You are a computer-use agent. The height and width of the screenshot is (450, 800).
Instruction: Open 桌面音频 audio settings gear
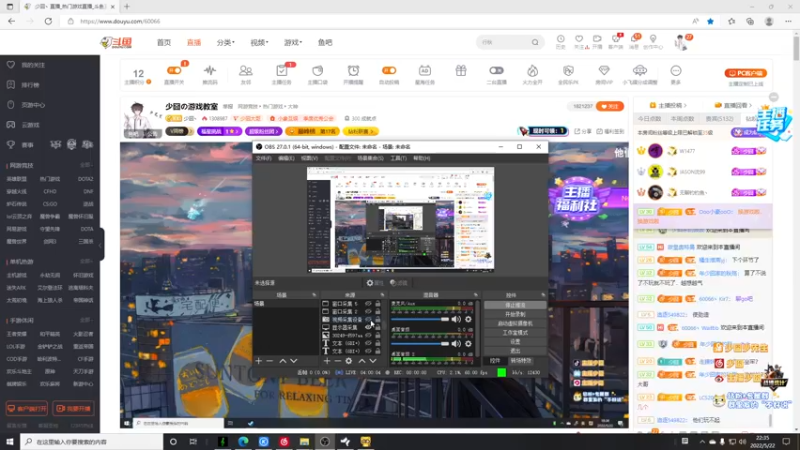pyautogui.click(x=468, y=344)
